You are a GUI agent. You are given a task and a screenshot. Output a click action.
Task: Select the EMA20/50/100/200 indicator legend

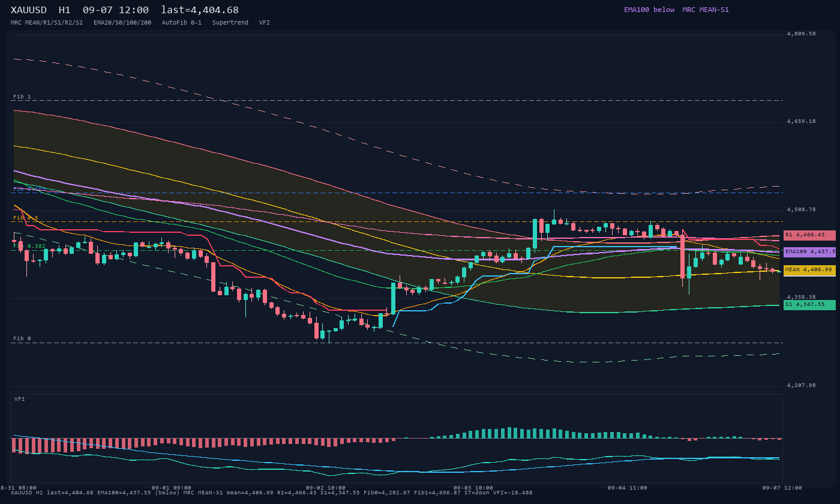[122, 23]
